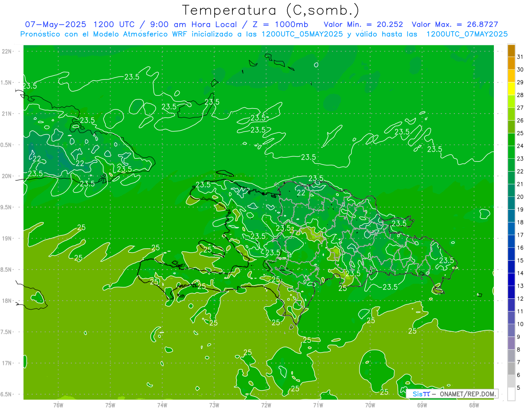Click the "SisTT - ONAMET/REP.DOM." label box
Image resolution: width=532 pixels, height=411 pixels.
(x=452, y=394)
